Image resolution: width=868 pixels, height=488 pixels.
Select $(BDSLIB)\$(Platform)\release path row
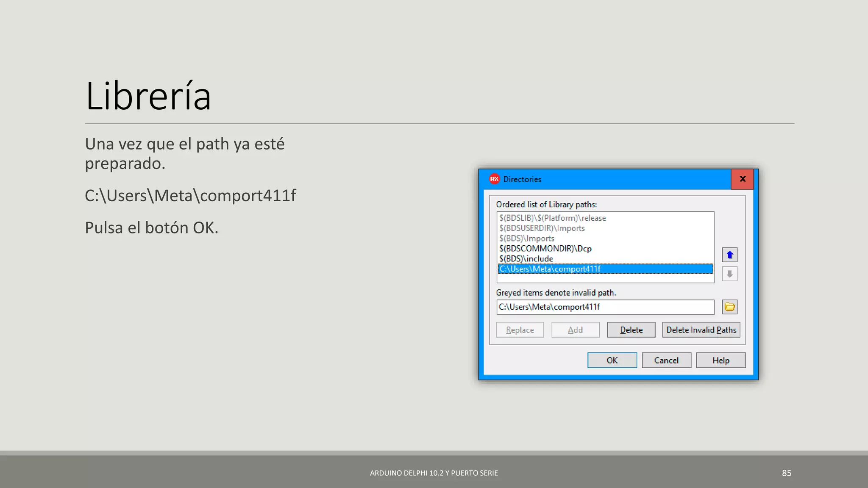click(605, 218)
